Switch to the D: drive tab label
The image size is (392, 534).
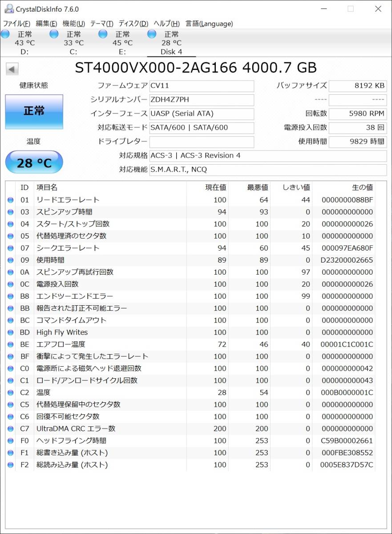tap(25, 52)
